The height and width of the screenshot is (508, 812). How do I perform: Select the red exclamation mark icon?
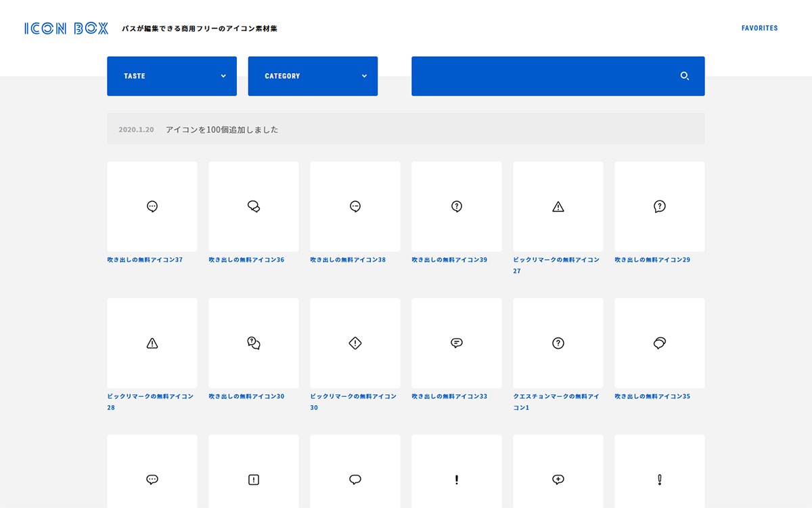pos(456,480)
